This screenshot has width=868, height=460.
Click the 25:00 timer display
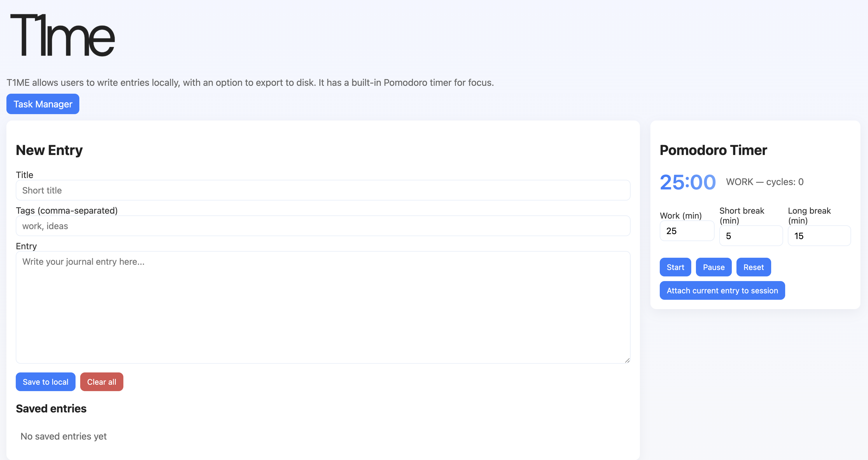(687, 182)
